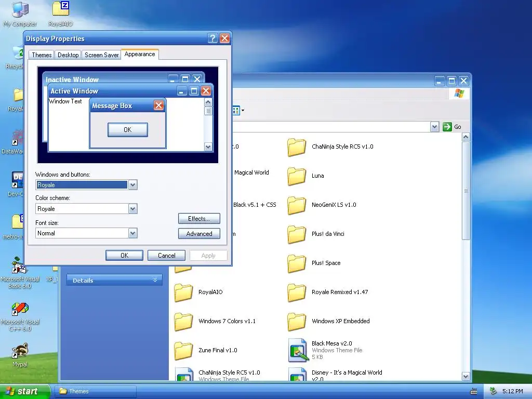The image size is (532, 399).
Task: Expand the address bar dropdown in Explorer
Action: tap(435, 127)
